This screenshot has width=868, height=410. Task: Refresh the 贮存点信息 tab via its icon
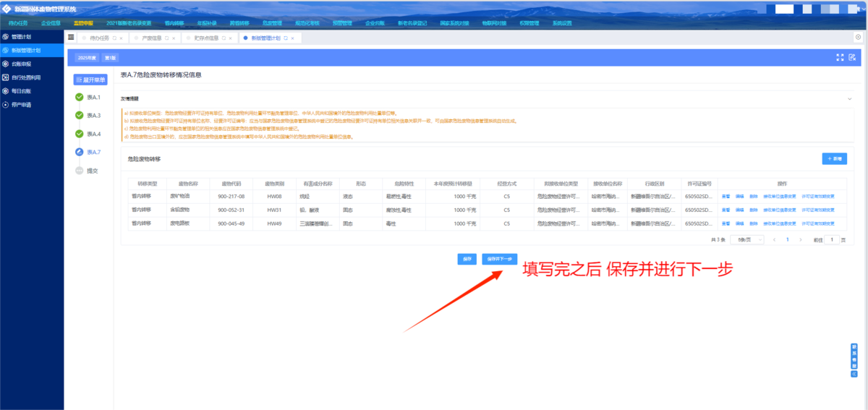click(224, 38)
